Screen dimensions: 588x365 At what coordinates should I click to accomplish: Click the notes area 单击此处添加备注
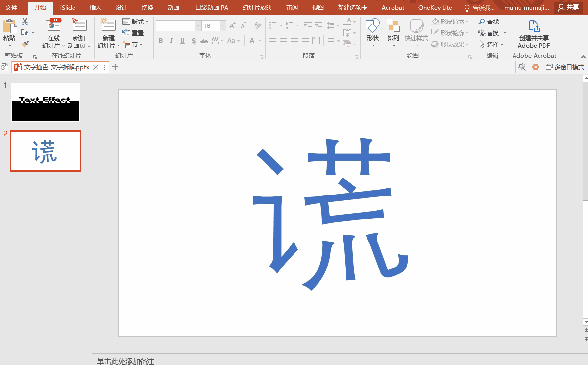tap(125, 361)
